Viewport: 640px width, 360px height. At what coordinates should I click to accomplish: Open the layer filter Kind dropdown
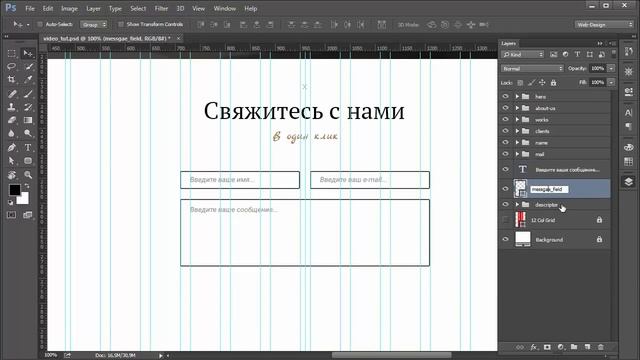click(522, 54)
